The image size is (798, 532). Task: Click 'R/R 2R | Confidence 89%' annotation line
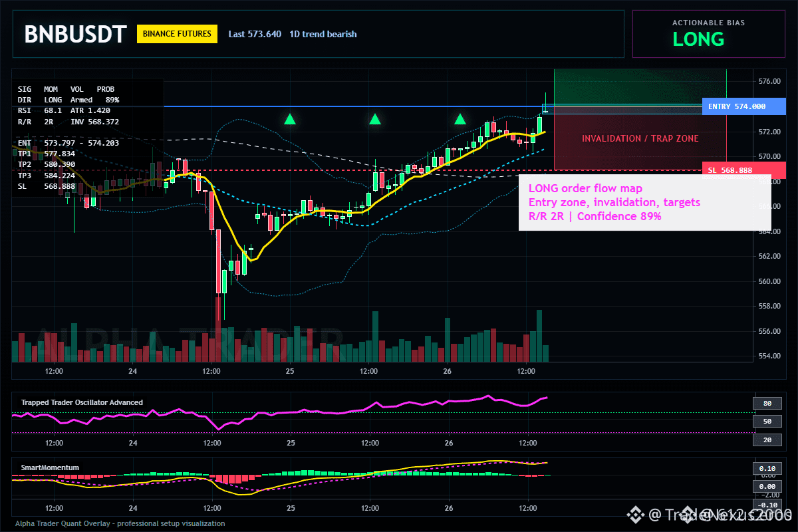595,216
